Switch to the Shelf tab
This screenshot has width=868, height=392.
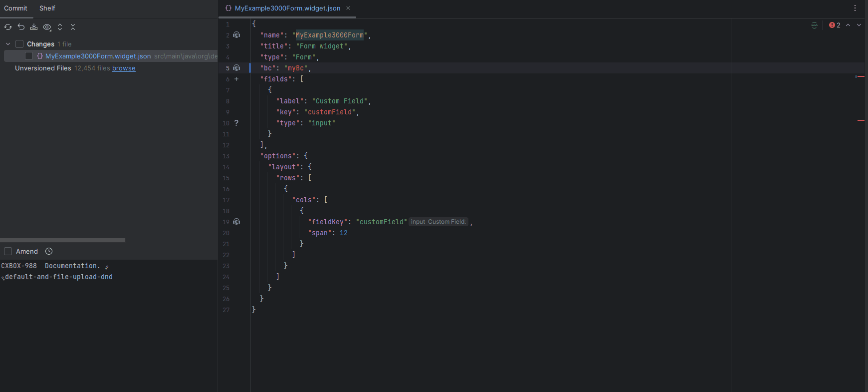(x=47, y=8)
